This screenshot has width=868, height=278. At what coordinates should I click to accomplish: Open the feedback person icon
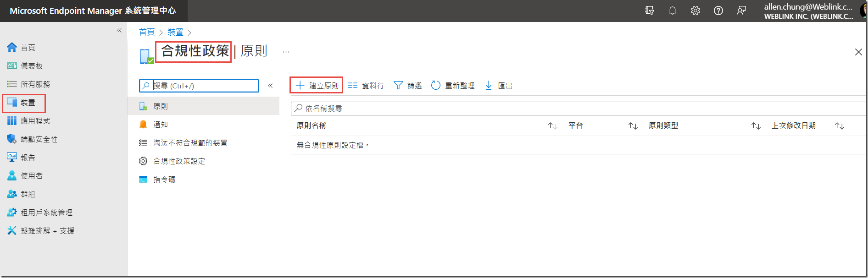(741, 11)
